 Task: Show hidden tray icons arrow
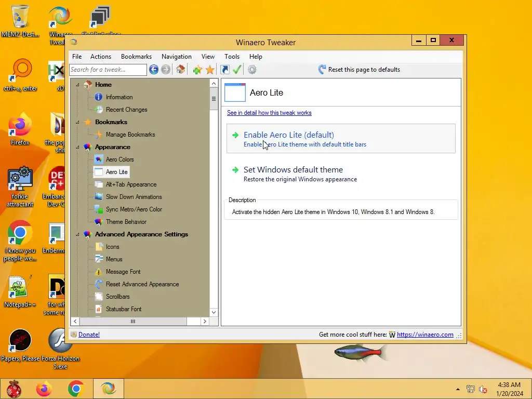458,389
